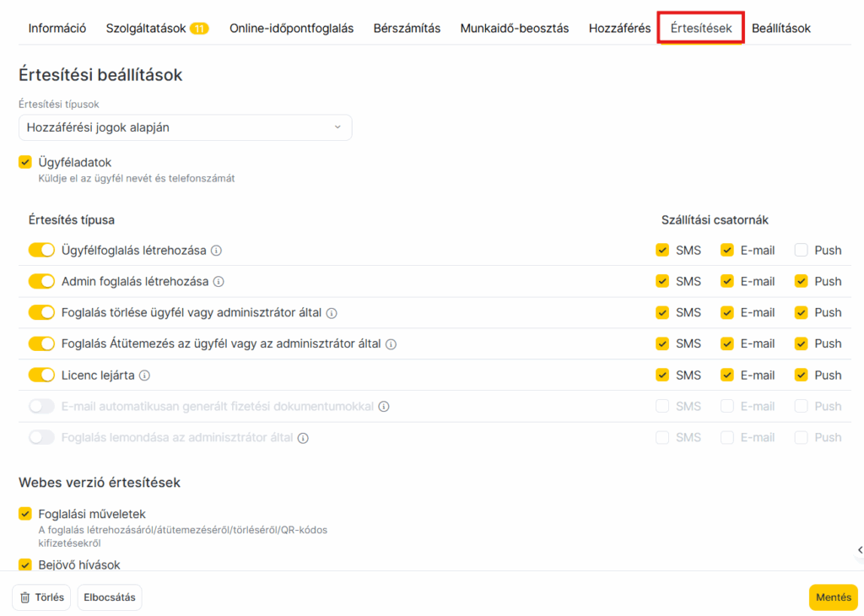
Task: Uncheck the Ügyféladatok checkbox
Action: 25,162
